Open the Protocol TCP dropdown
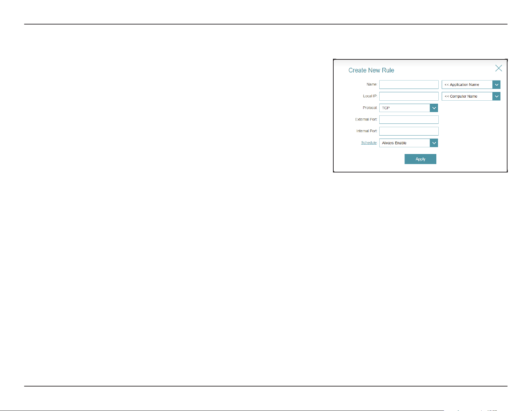 point(408,108)
